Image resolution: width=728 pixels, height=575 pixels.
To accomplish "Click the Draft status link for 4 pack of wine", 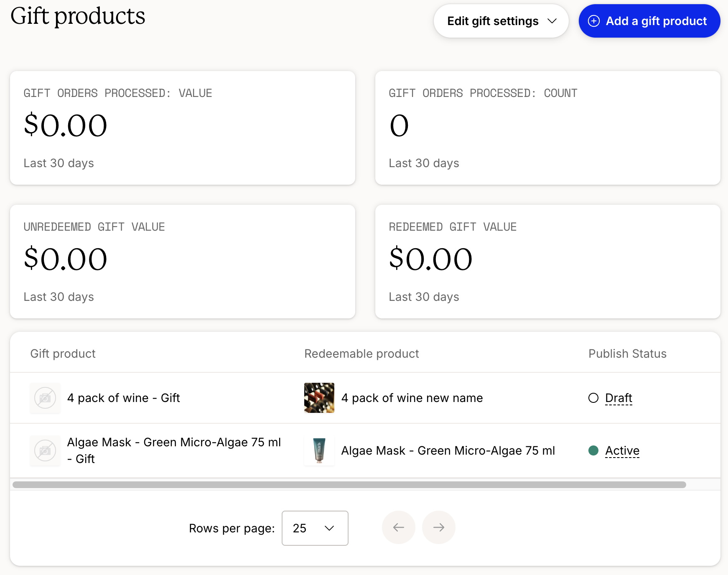I will pyautogui.click(x=619, y=398).
